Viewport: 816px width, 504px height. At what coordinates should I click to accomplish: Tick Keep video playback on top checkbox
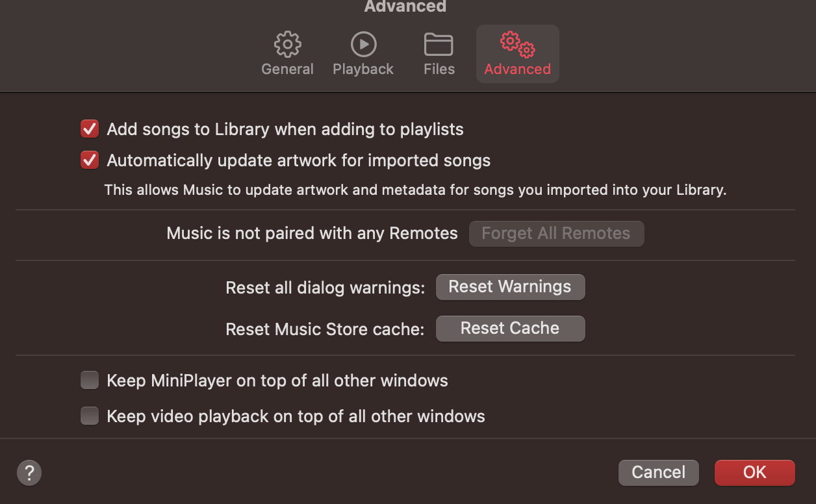(x=90, y=416)
